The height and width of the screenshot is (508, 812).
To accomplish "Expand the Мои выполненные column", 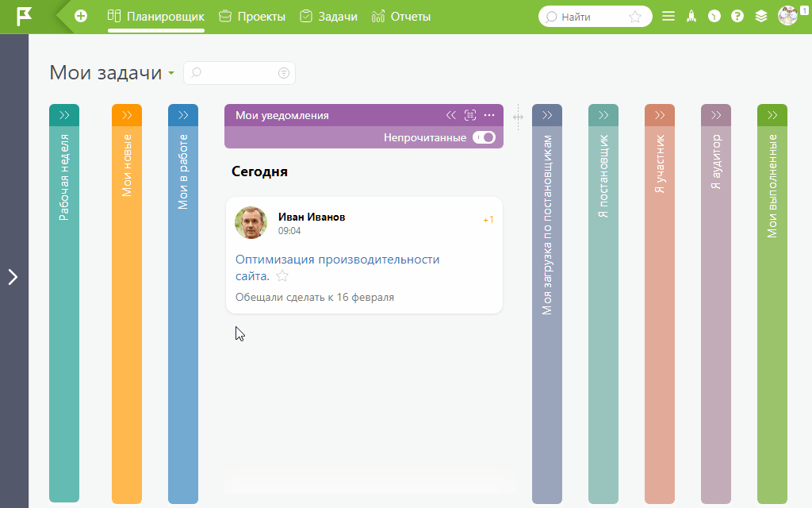I will coord(772,115).
